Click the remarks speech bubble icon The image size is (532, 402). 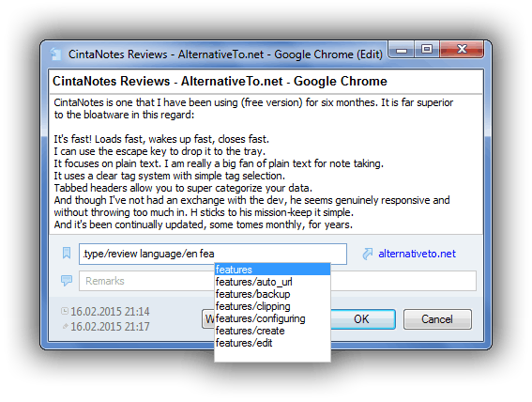[67, 281]
